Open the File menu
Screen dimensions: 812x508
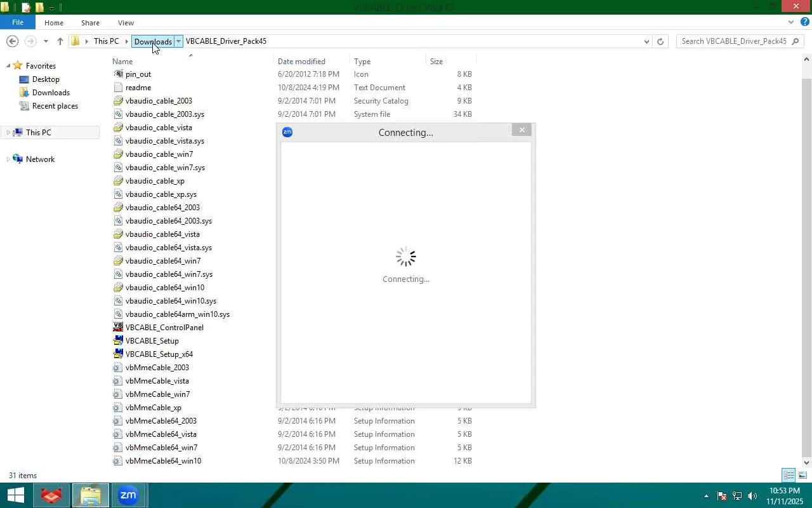tap(18, 22)
